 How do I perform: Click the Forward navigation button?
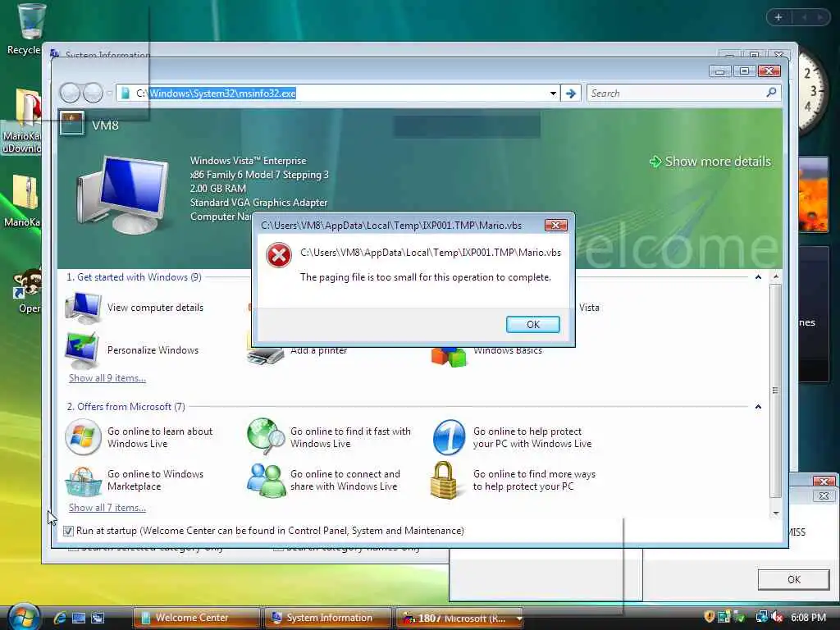point(94,94)
